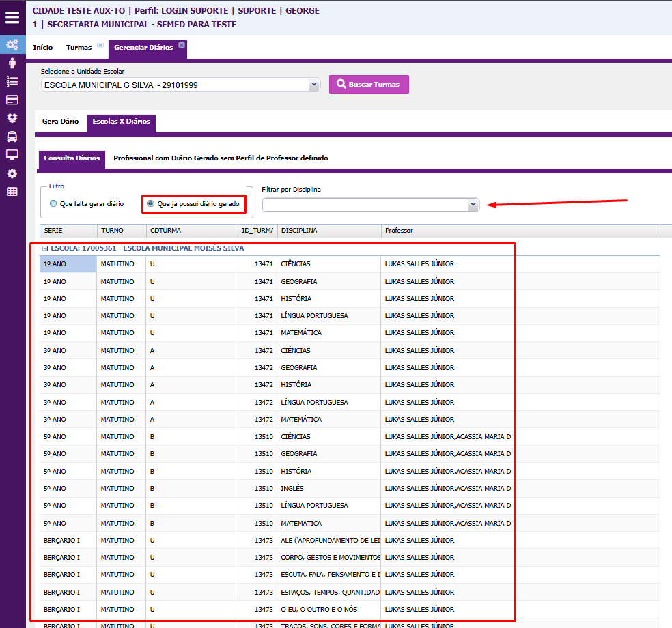Open the person icon in sidebar
Viewport: 672px width, 628px height.
pos(12,63)
